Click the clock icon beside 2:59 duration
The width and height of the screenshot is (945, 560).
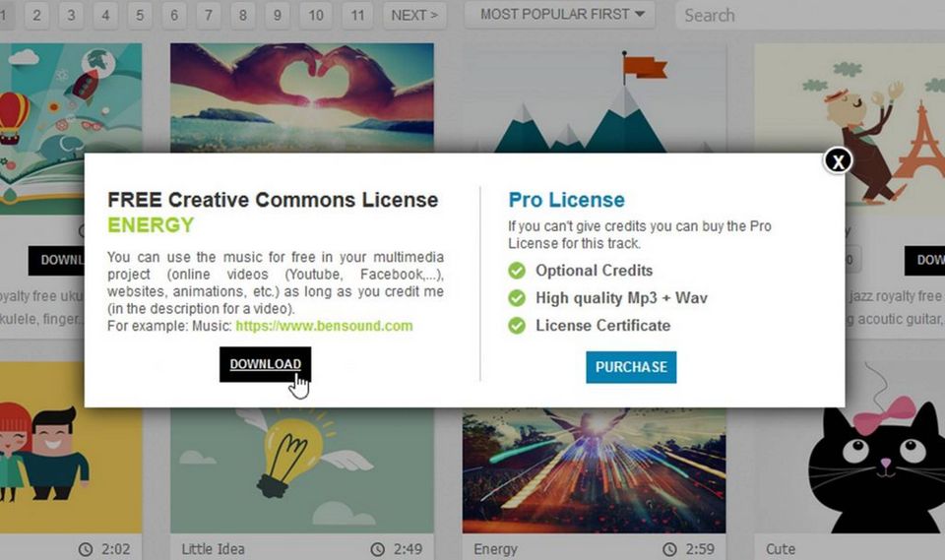point(670,549)
